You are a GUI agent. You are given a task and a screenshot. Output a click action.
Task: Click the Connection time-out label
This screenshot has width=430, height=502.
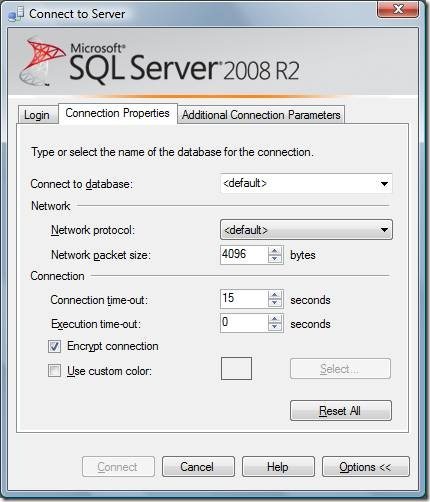pyautogui.click(x=99, y=300)
